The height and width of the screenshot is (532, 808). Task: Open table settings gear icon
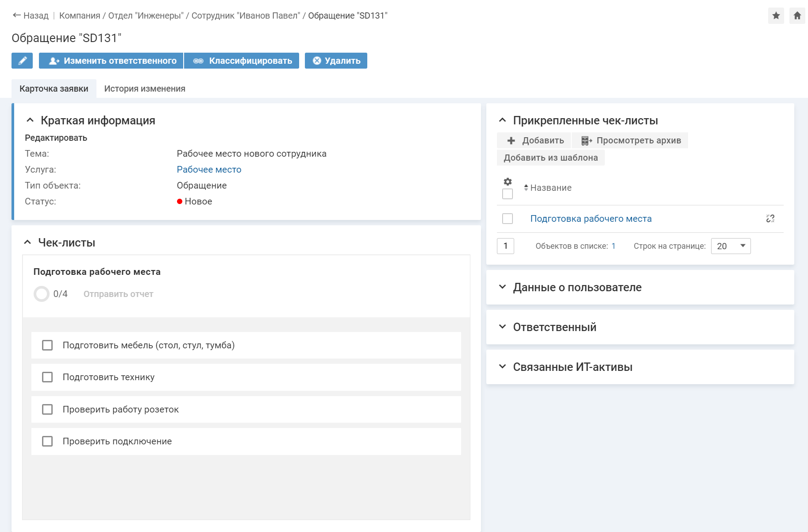pos(508,182)
